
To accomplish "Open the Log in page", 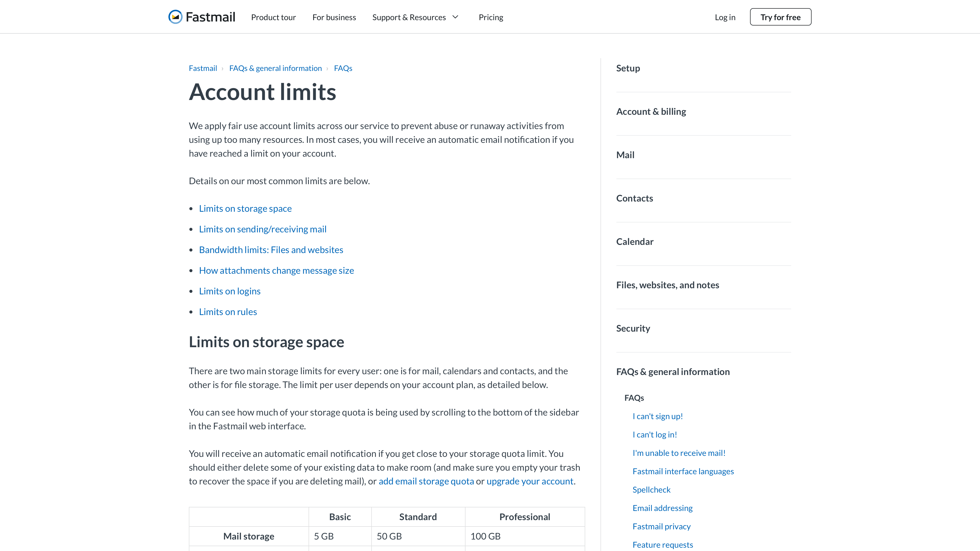I will [x=725, y=17].
